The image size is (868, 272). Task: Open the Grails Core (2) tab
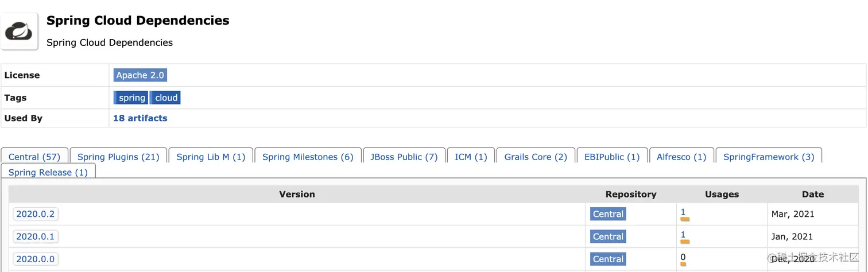point(536,157)
